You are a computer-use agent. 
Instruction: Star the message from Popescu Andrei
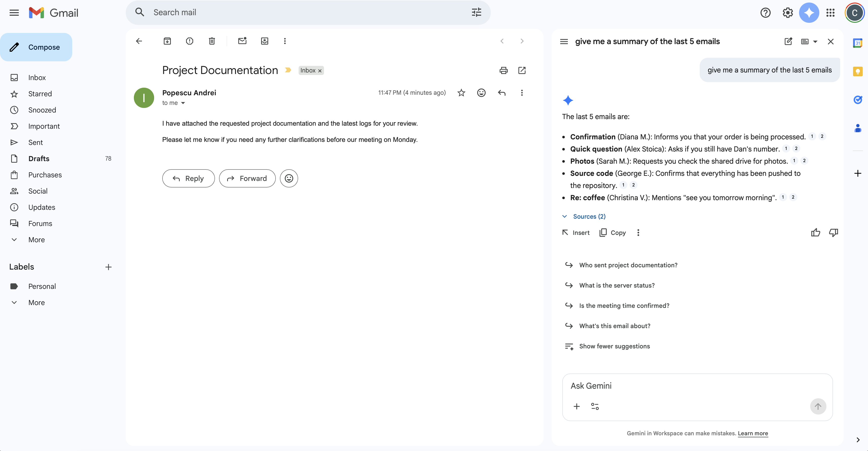coord(461,93)
